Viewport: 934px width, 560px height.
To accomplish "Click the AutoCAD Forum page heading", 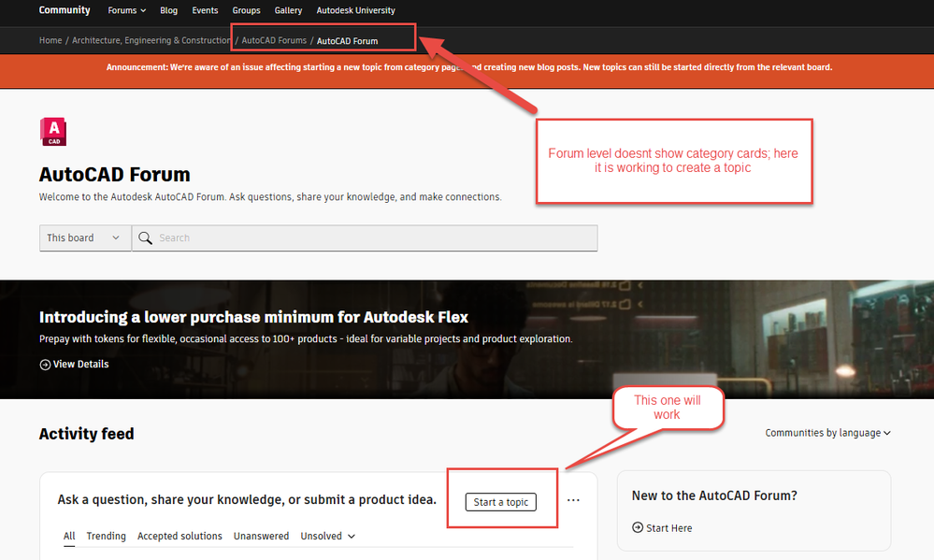I will coord(114,175).
